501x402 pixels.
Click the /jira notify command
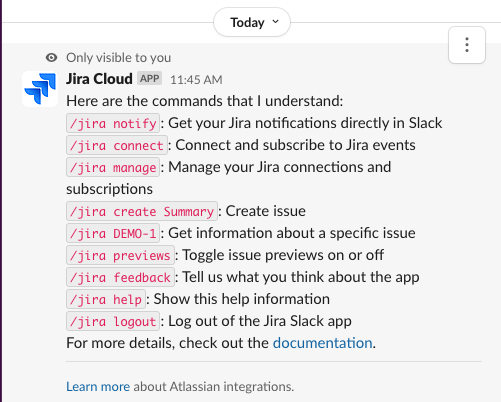click(x=113, y=123)
